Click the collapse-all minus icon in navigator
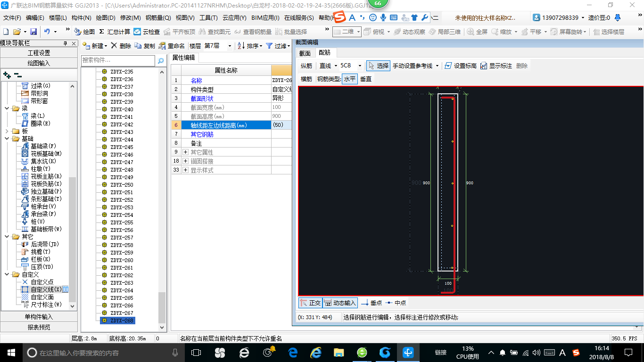 pyautogui.click(x=17, y=74)
